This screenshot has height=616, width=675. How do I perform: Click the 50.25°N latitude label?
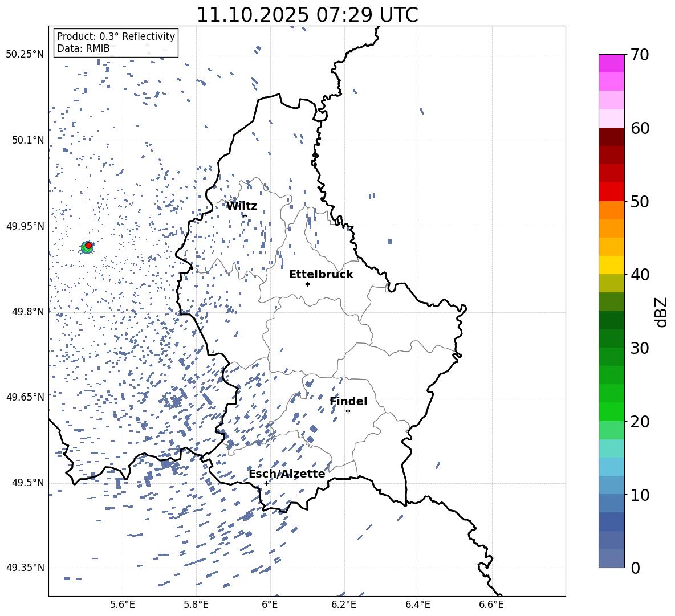25,55
